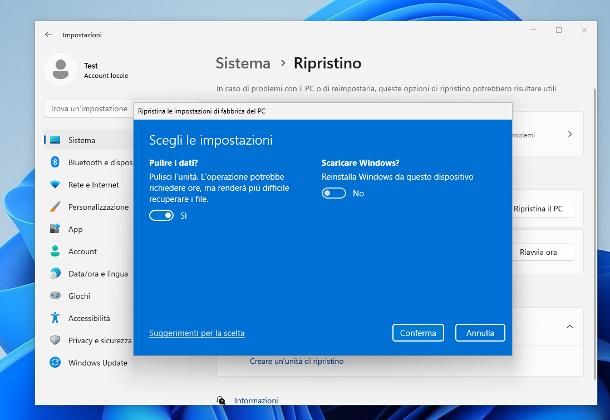
Task: Click the Rete e Internet wifi icon
Action: [55, 185]
